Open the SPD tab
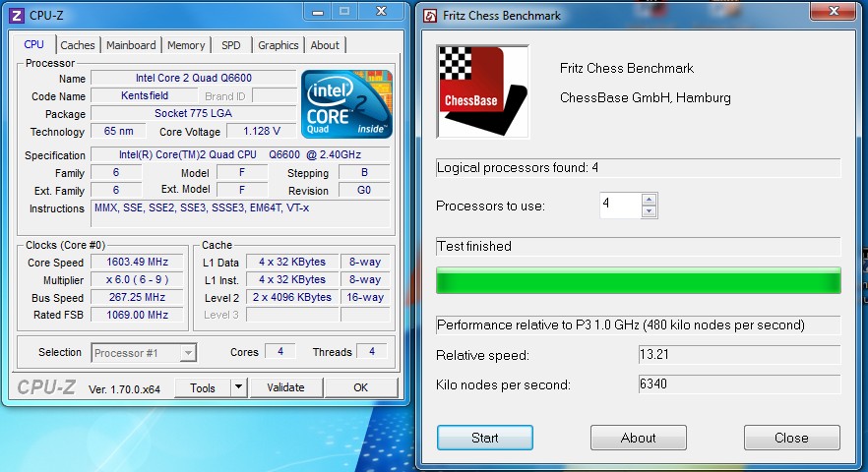 coord(231,45)
